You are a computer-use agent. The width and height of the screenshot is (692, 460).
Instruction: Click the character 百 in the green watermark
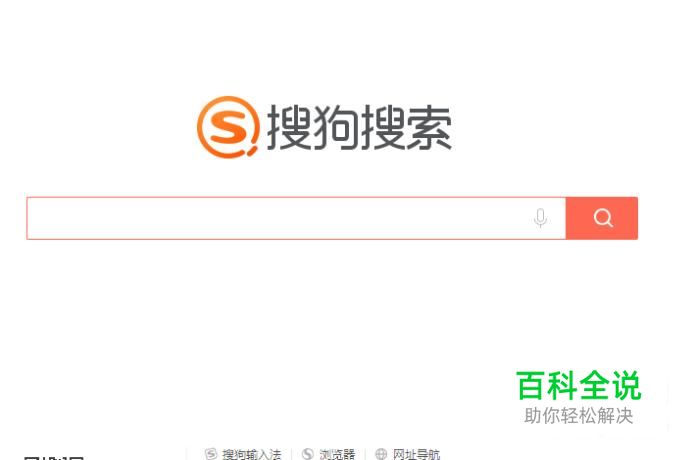[530, 385]
